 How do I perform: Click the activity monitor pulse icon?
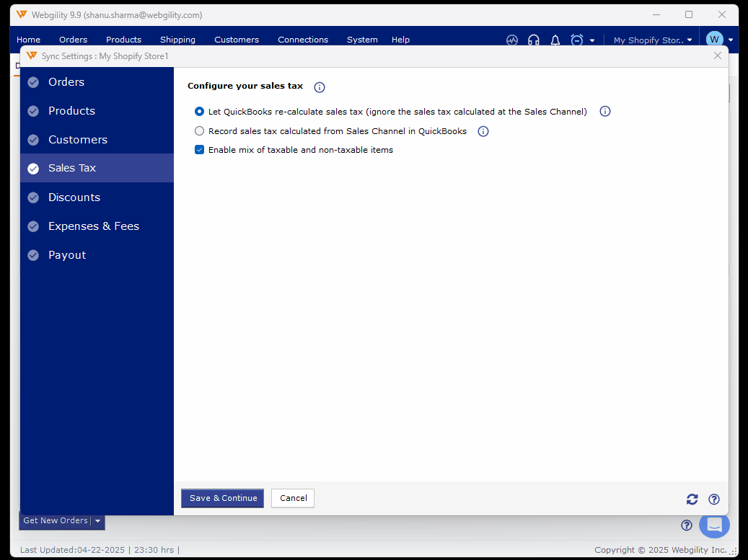coord(512,40)
